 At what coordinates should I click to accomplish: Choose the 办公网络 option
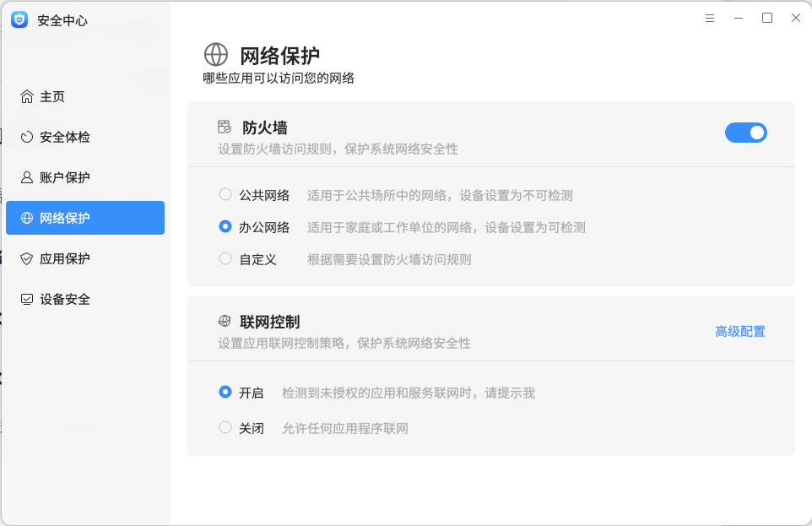[225, 225]
